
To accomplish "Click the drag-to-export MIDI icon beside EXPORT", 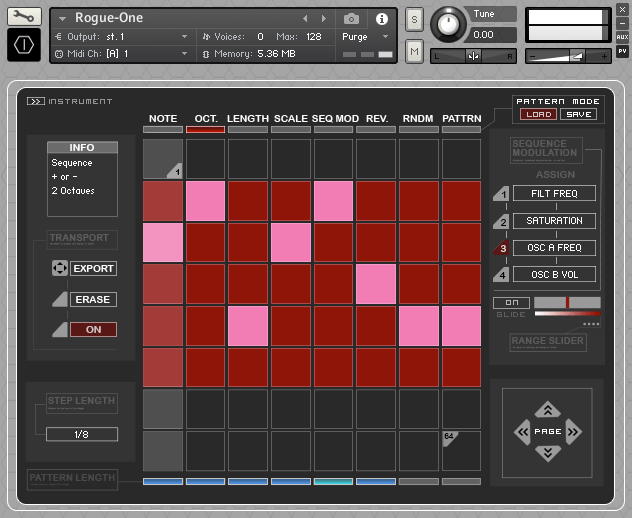I will point(58,269).
